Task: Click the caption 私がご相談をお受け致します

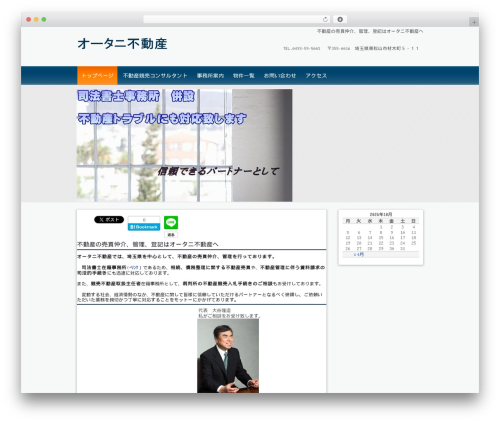Action: pyautogui.click(x=229, y=316)
